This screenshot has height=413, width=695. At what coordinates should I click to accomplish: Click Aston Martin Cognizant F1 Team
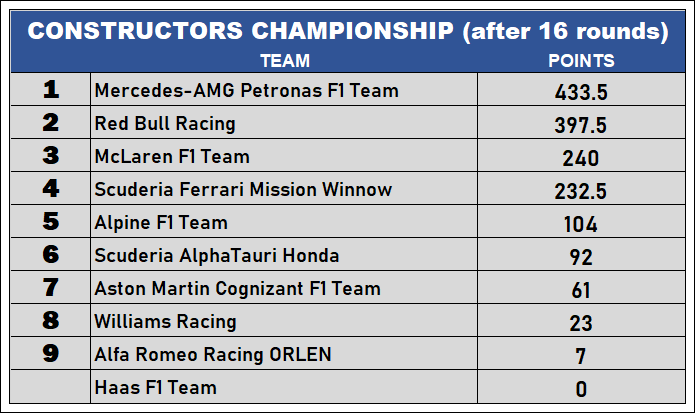(237, 288)
